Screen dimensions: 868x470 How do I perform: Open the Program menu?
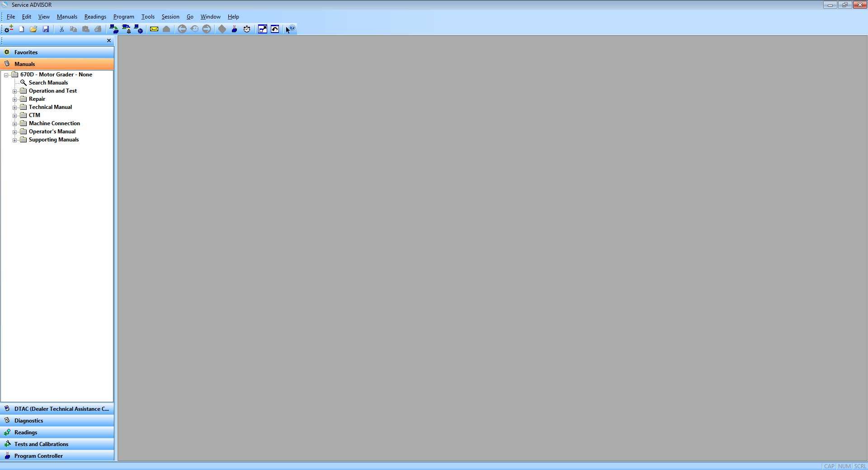tap(124, 17)
